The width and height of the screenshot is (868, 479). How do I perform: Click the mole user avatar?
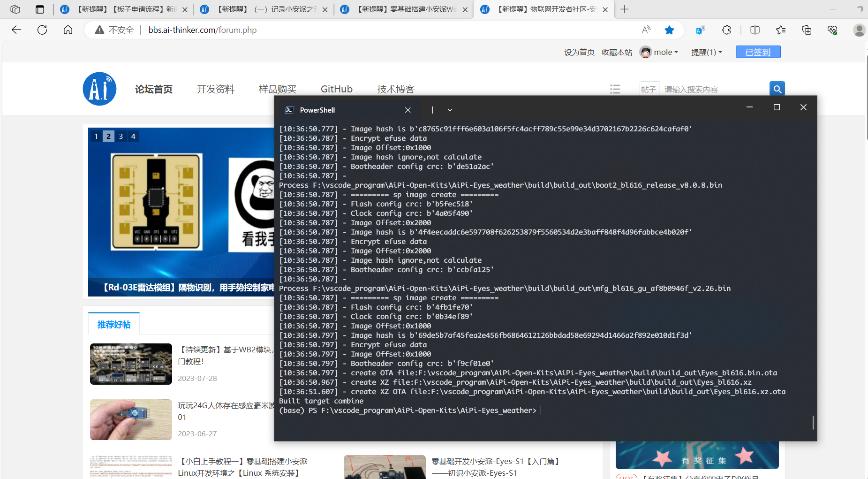click(x=646, y=52)
